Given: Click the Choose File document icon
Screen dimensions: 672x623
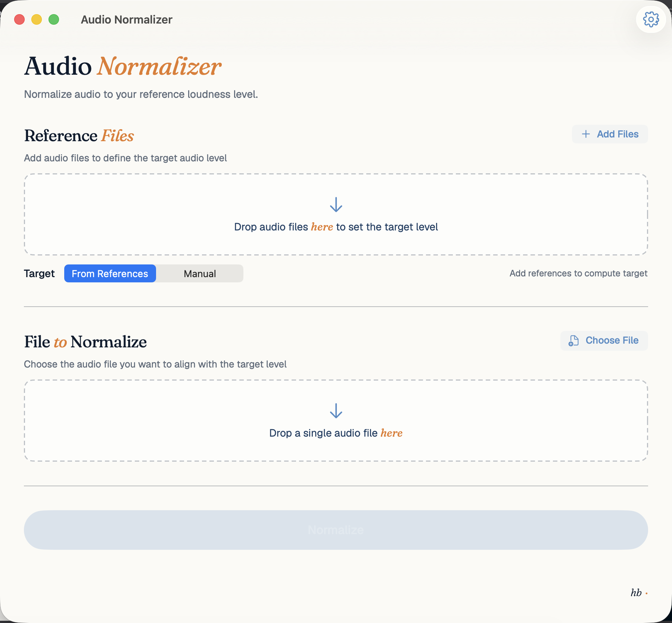Looking at the screenshot, I should click(x=573, y=341).
